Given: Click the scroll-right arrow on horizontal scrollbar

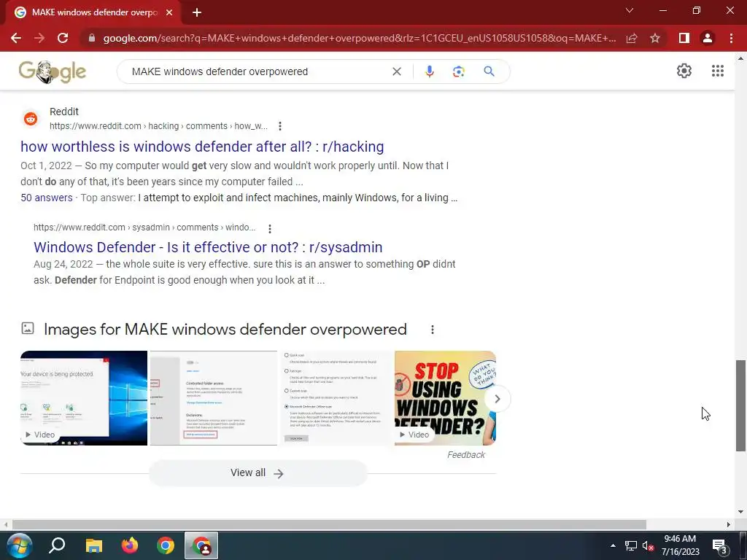Looking at the screenshot, I should click(729, 524).
